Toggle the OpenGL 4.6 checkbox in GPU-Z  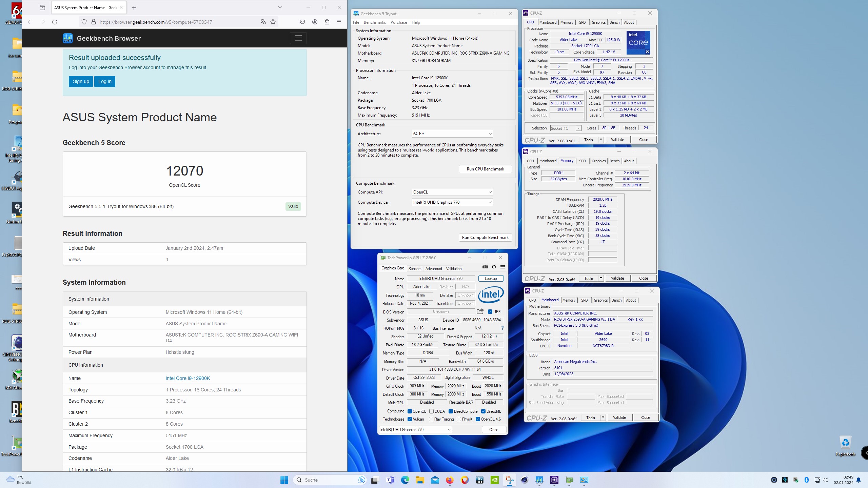478,419
